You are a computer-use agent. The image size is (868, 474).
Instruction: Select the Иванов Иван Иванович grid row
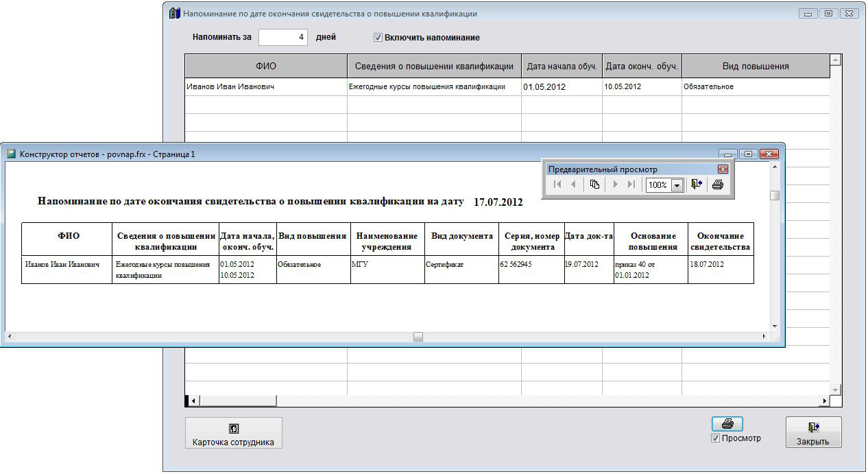[x=266, y=87]
